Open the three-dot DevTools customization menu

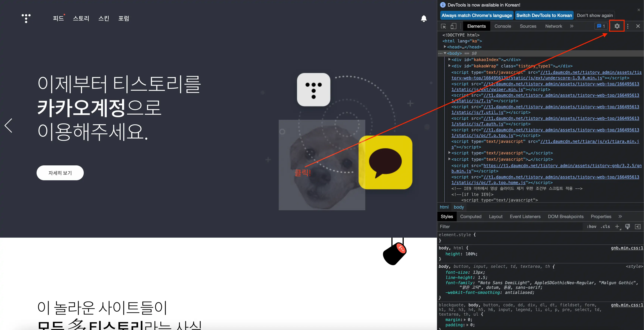(628, 26)
